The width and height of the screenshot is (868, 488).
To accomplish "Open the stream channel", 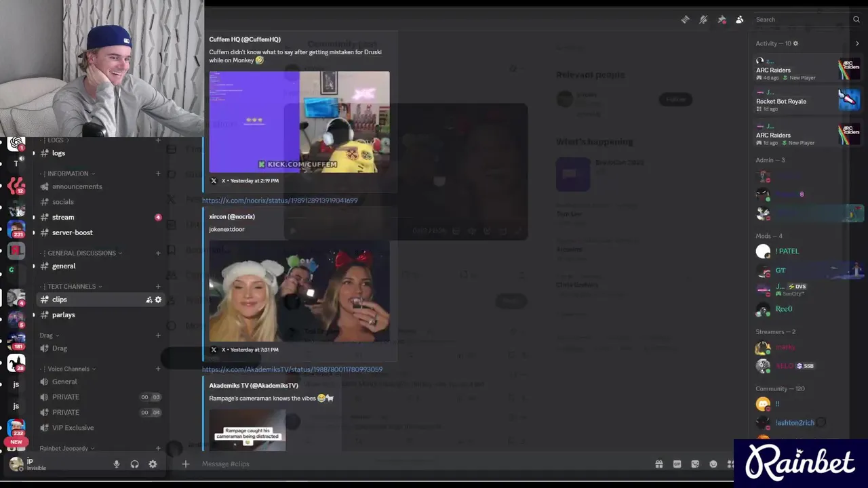I will tap(63, 218).
